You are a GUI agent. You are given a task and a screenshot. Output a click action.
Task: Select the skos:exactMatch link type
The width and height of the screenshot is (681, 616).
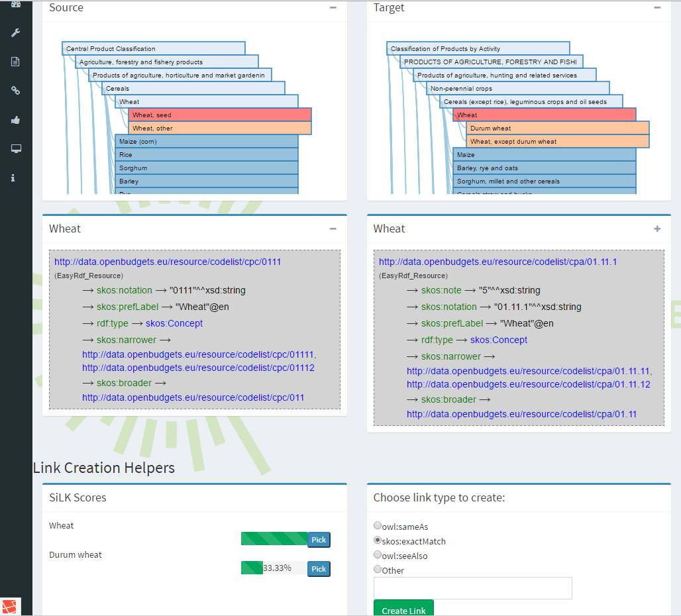coord(378,540)
